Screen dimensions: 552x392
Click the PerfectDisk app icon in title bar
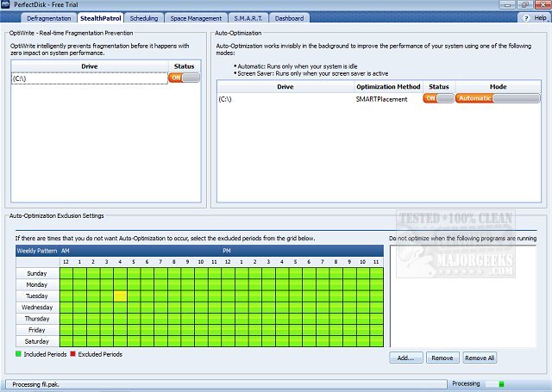pyautogui.click(x=5, y=4)
